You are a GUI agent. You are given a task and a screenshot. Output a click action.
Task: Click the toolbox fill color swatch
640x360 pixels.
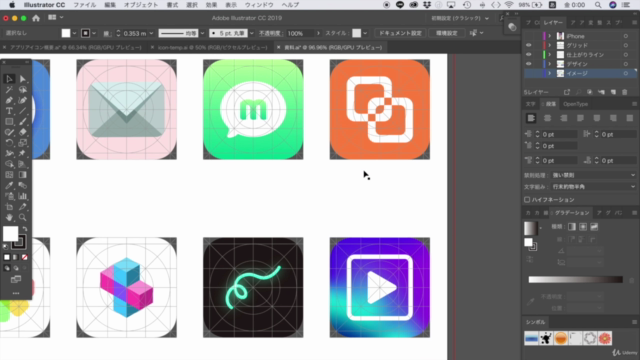coord(11,234)
